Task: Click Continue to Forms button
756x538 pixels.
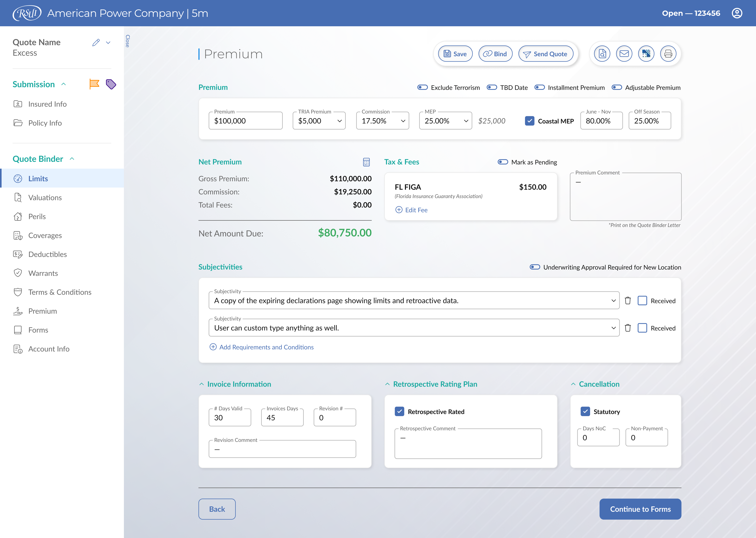Action: coord(640,509)
